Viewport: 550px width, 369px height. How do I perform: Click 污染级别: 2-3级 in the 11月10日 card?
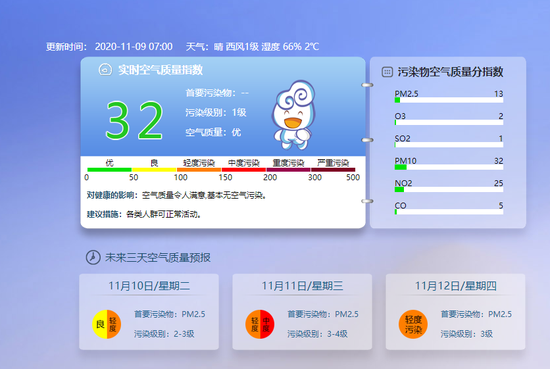tap(164, 334)
